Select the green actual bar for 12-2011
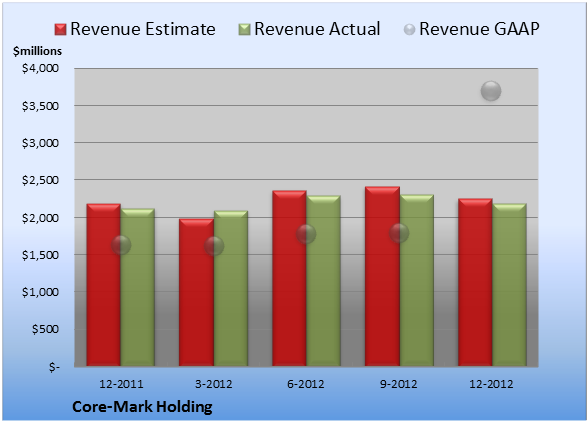 pyautogui.click(x=138, y=287)
